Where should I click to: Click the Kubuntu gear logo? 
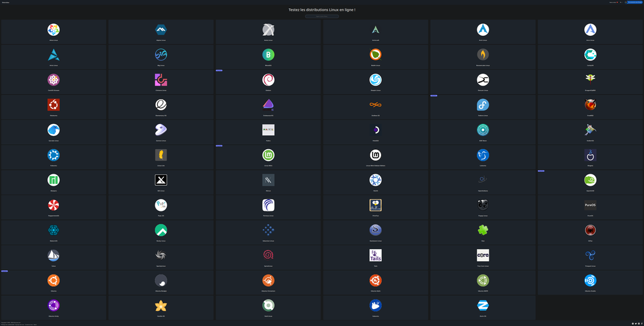point(53,155)
